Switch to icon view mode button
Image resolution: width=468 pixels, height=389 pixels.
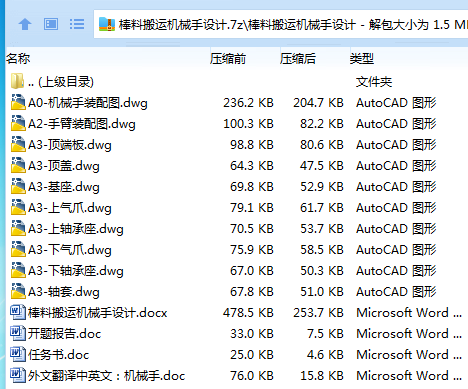pos(51,24)
